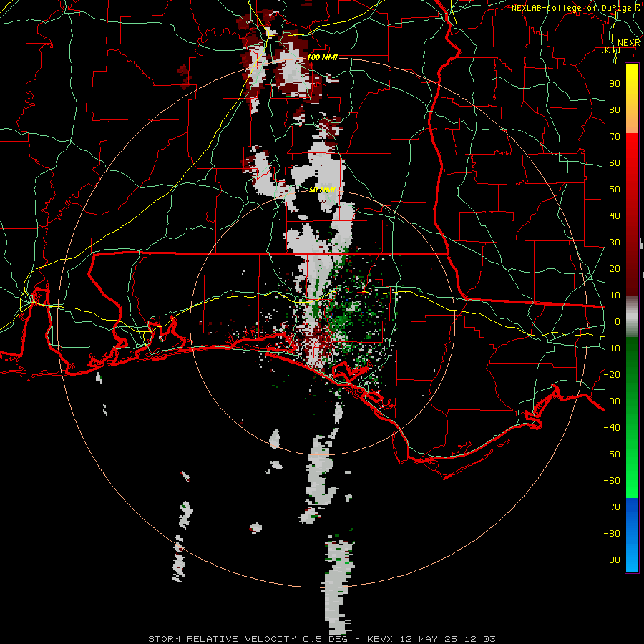
Task: Click the -20 value on the velocity scale
Action: coord(612,374)
